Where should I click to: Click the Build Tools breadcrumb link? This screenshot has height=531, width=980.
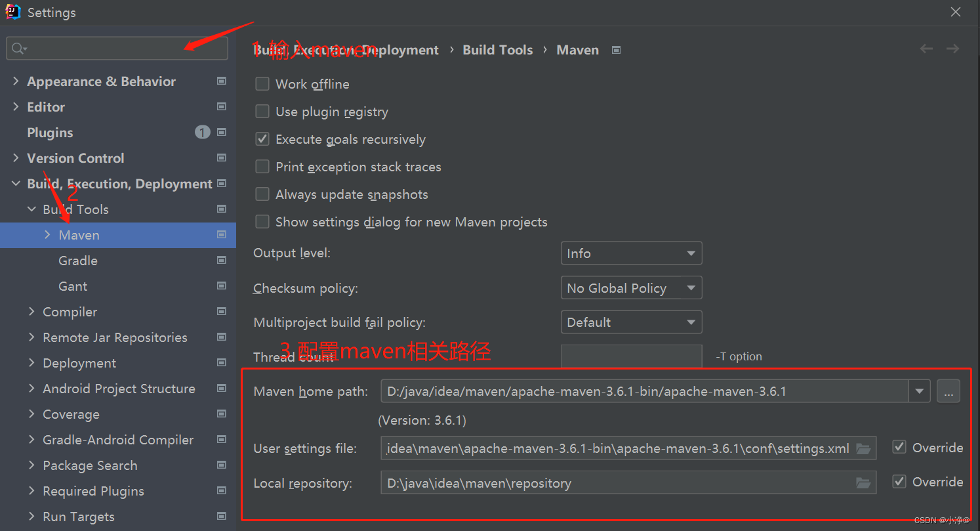(x=498, y=50)
